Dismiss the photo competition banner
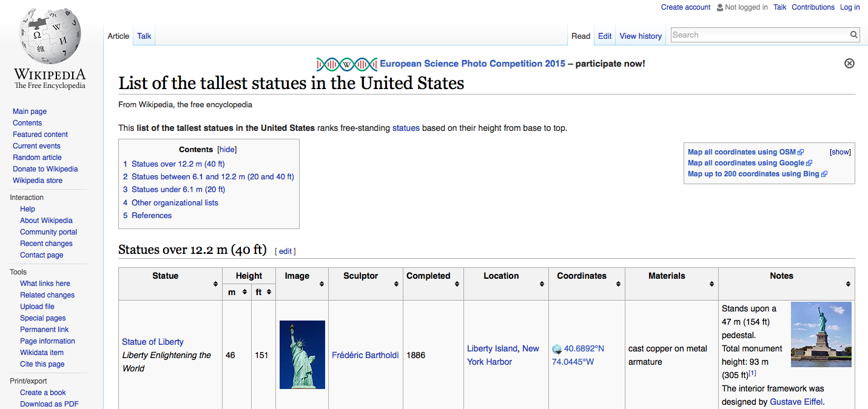This screenshot has width=868, height=409. click(849, 63)
